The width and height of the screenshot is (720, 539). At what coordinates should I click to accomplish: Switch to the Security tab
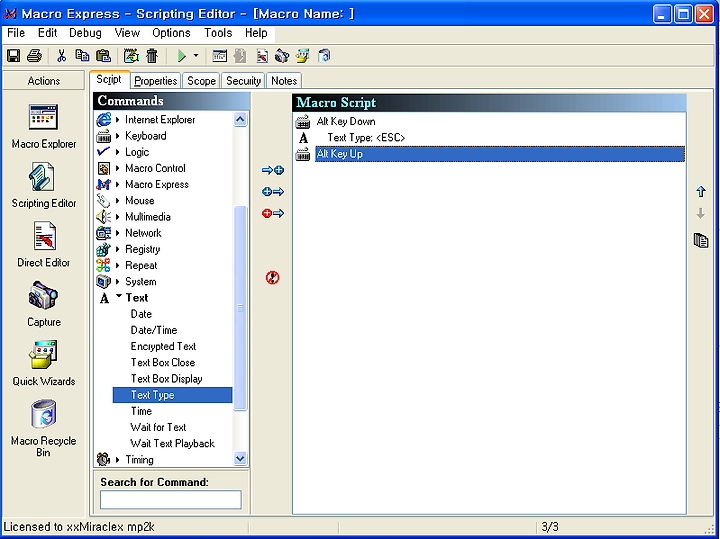243,81
